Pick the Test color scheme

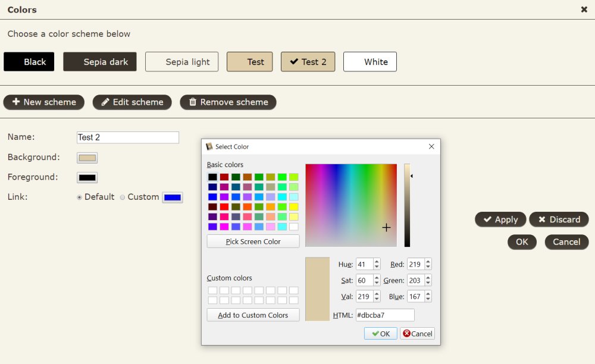tap(250, 62)
